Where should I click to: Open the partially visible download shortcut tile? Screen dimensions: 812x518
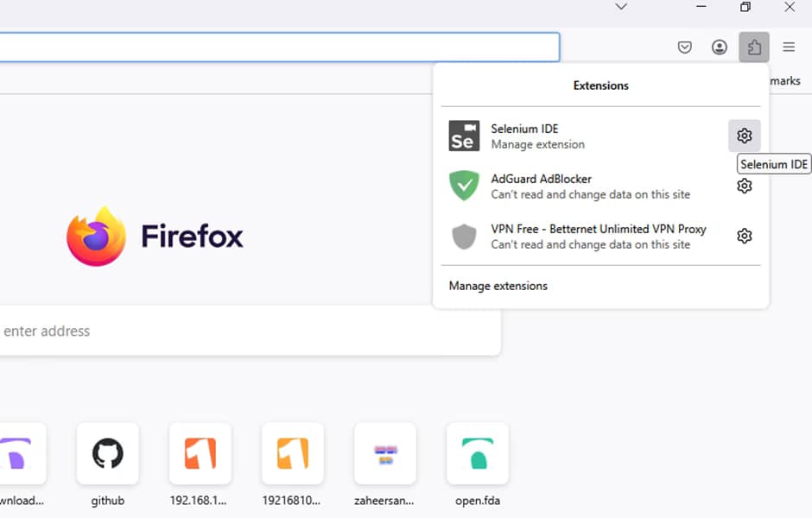[x=22, y=454]
